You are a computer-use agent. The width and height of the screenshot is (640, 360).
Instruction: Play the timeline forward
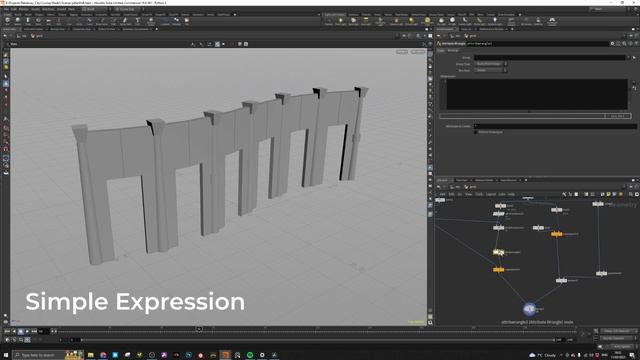27,331
